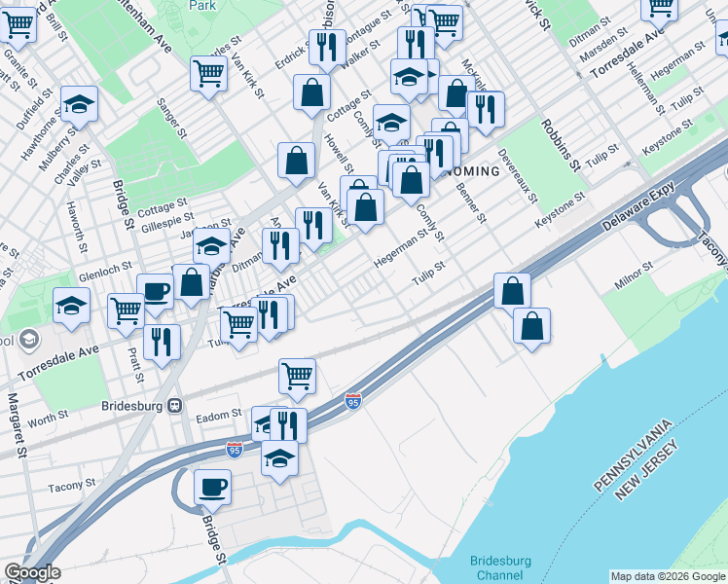This screenshot has width=728, height=584.
Task: Select restaurant marker beside I-95 near Eadom St
Action: [x=288, y=425]
